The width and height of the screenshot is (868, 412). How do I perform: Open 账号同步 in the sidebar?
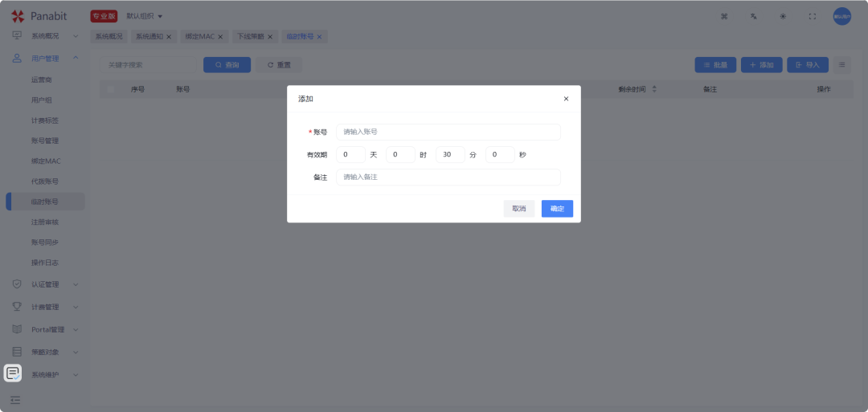pyautogui.click(x=45, y=243)
